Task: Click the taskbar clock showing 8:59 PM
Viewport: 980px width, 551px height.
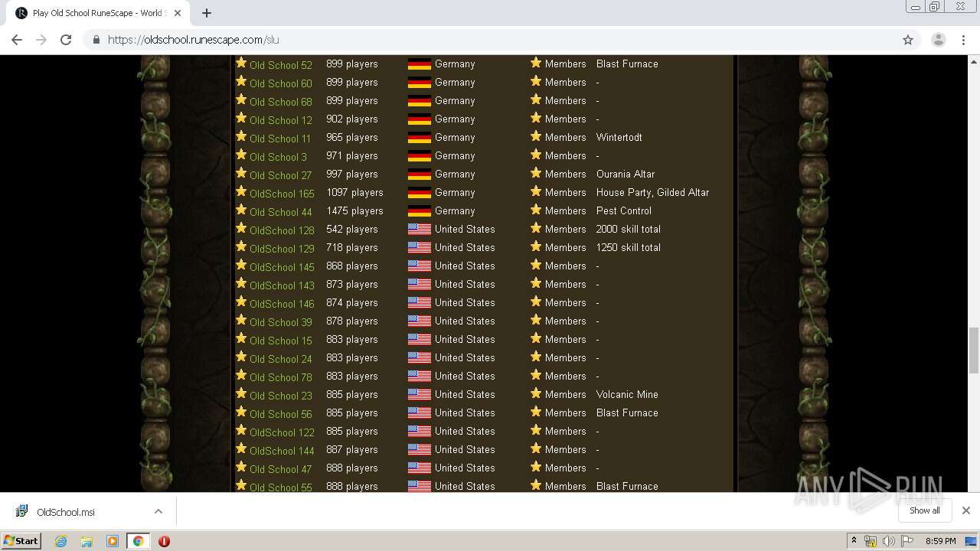Action: (941, 541)
